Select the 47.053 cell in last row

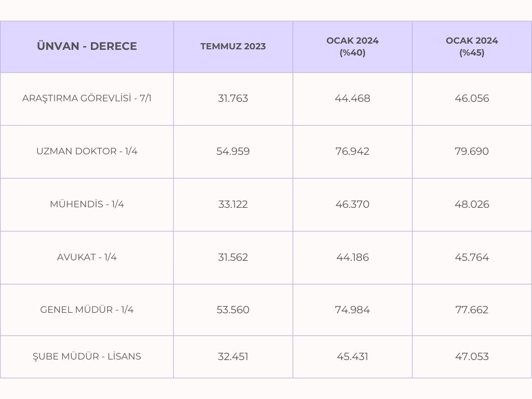(472, 356)
